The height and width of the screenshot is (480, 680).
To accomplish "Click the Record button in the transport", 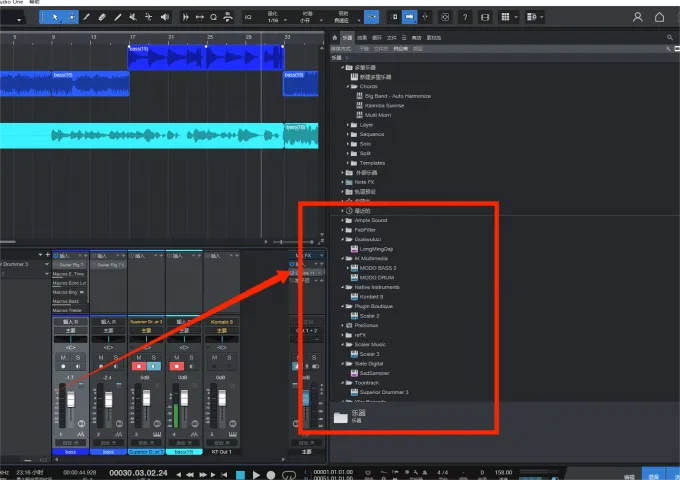I will click(271, 475).
